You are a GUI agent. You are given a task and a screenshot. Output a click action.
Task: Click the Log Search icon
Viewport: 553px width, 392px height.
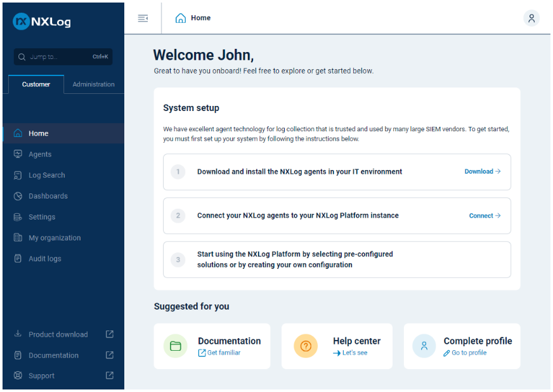click(18, 175)
